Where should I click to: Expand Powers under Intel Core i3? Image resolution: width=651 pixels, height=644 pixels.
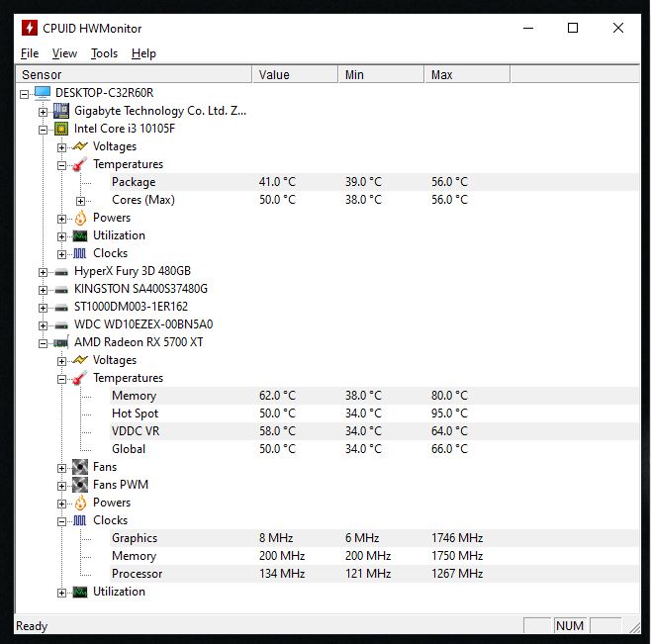point(61,219)
